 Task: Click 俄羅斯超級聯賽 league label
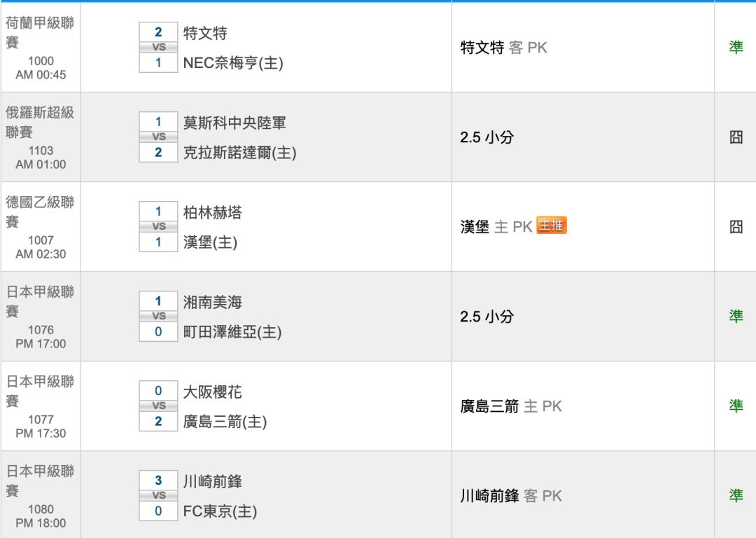pyautogui.click(x=40, y=122)
